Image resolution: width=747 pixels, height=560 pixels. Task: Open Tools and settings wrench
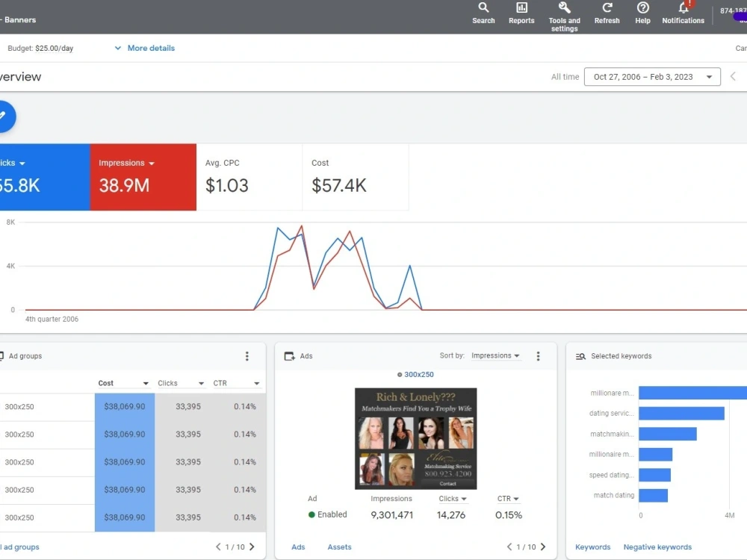point(564,16)
